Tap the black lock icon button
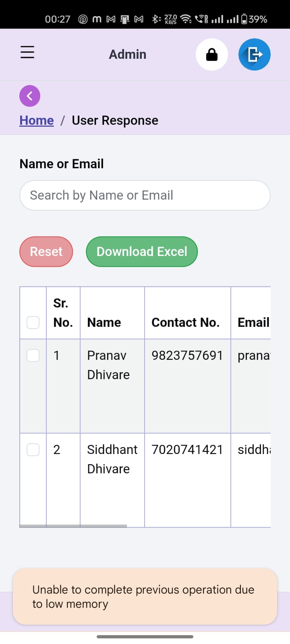Screen dimensions: 290x644 click(212, 54)
